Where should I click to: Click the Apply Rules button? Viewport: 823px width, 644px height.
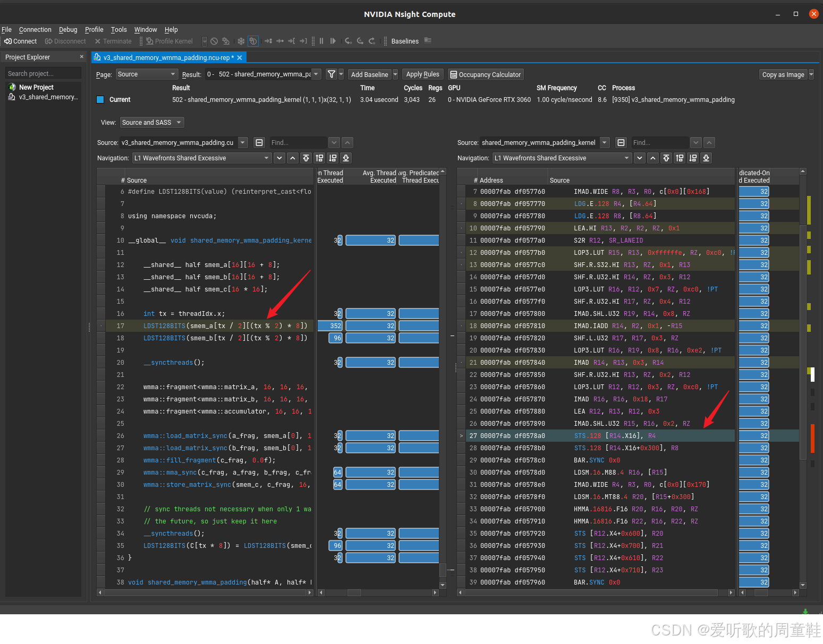[x=422, y=74]
